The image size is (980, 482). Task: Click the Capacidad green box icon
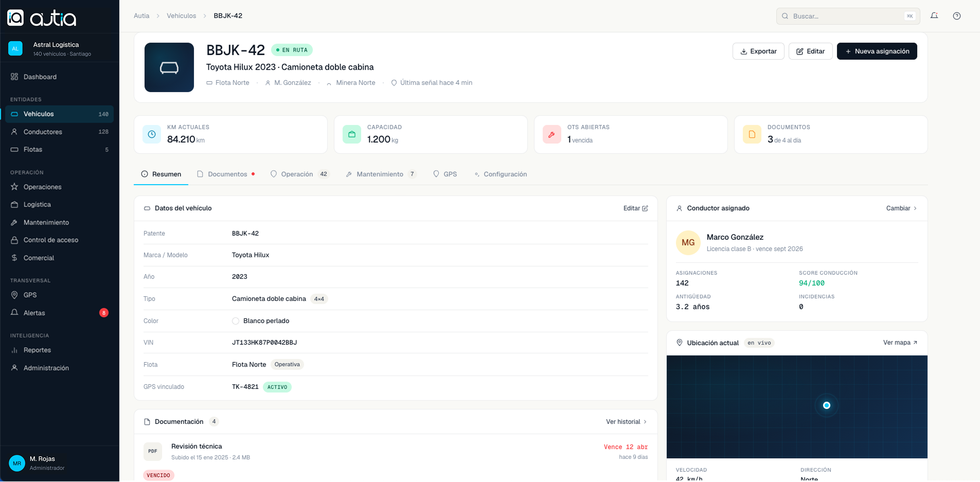pyautogui.click(x=352, y=134)
